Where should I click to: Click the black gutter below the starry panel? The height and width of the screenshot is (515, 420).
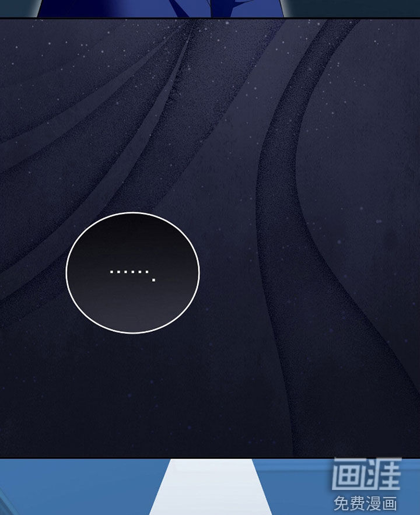pyautogui.click(x=210, y=458)
